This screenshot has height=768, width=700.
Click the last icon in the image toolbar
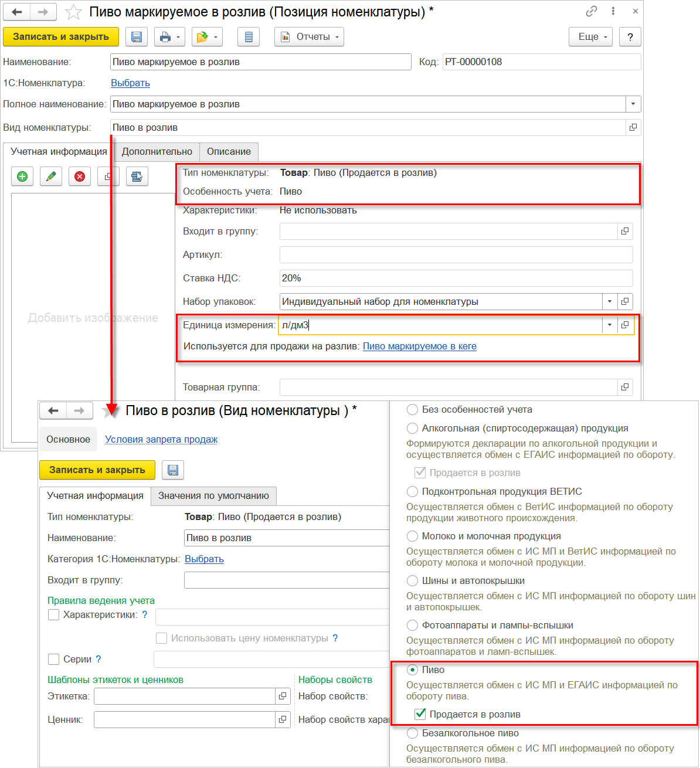pos(137,176)
